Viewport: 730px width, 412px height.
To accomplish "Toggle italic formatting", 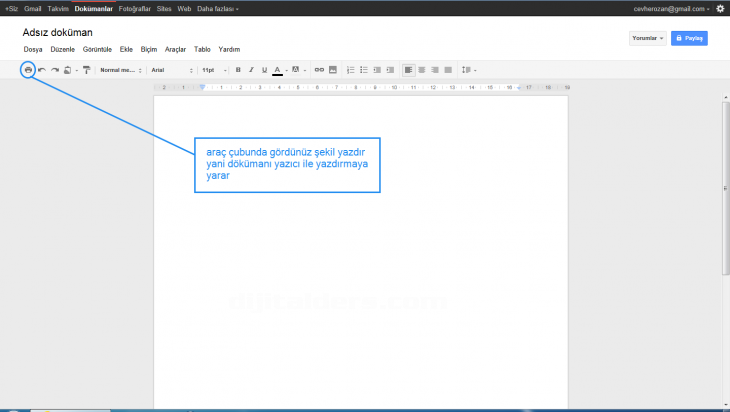I will (250, 70).
